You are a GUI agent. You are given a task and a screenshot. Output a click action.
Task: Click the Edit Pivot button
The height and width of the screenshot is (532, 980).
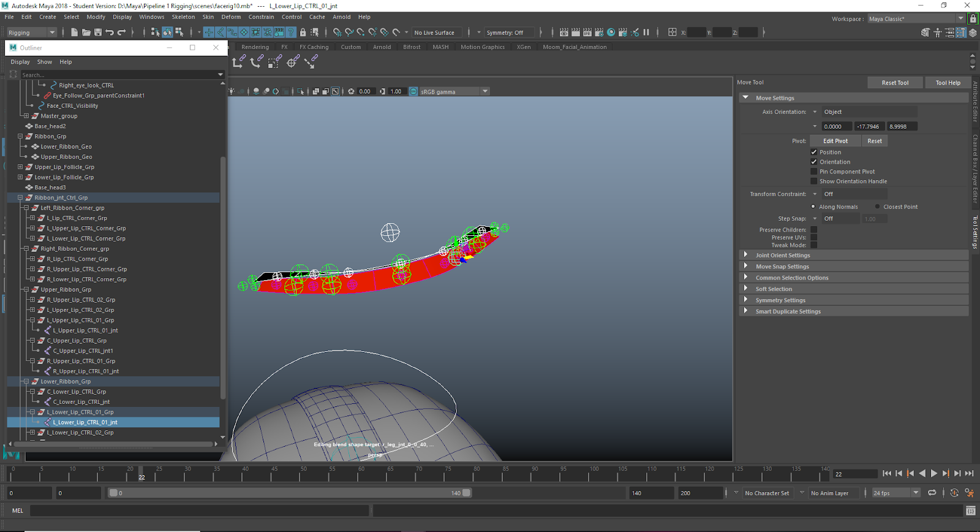[x=835, y=141]
